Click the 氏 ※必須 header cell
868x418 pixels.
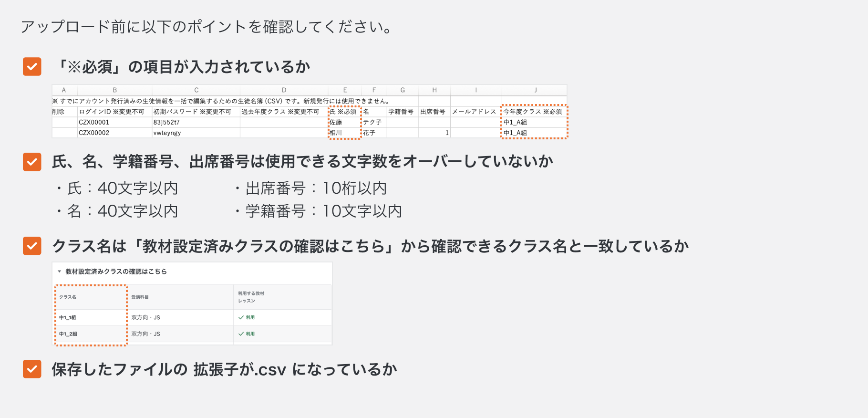coord(343,112)
